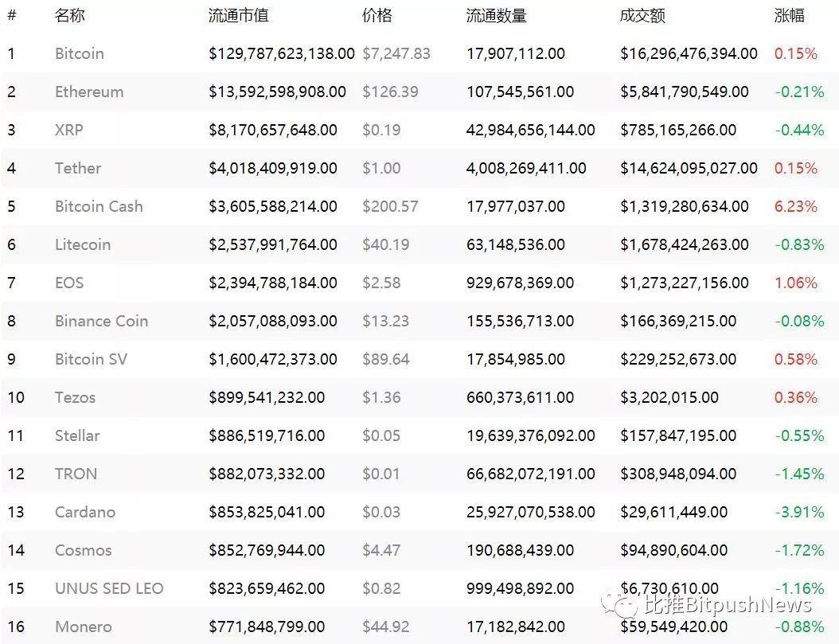Click Bitcoin Cash 6.23% change value
This screenshot has width=839, height=644.
796,206
